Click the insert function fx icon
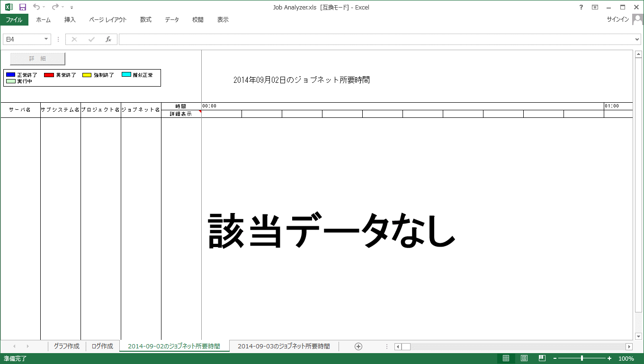Screen dimensions: 644x364 [108, 39]
